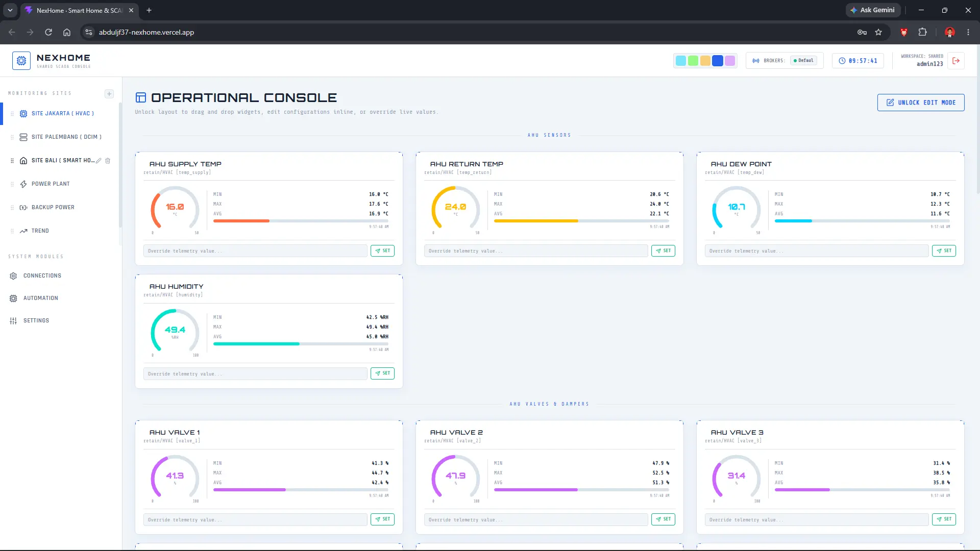Click the drag handle beside Power Plant
The image size is (980, 551).
coord(12,184)
